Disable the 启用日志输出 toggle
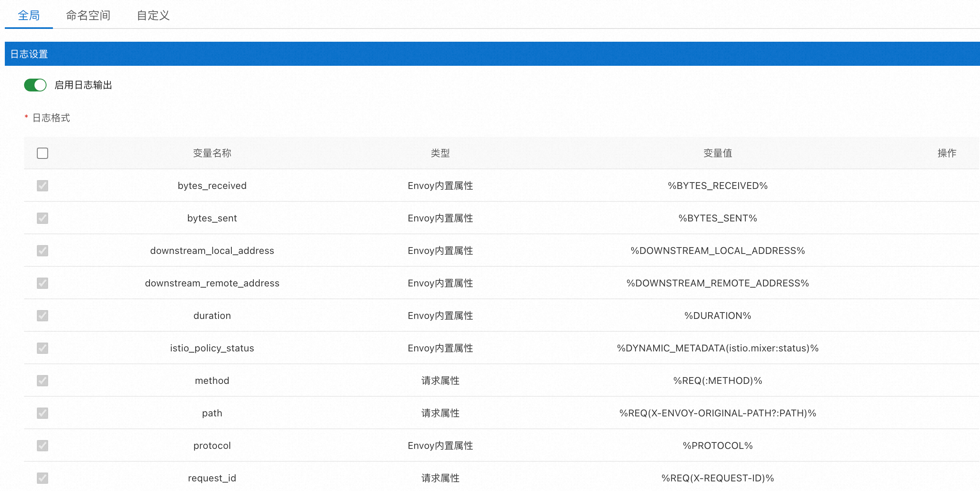This screenshot has height=491, width=980. (35, 85)
